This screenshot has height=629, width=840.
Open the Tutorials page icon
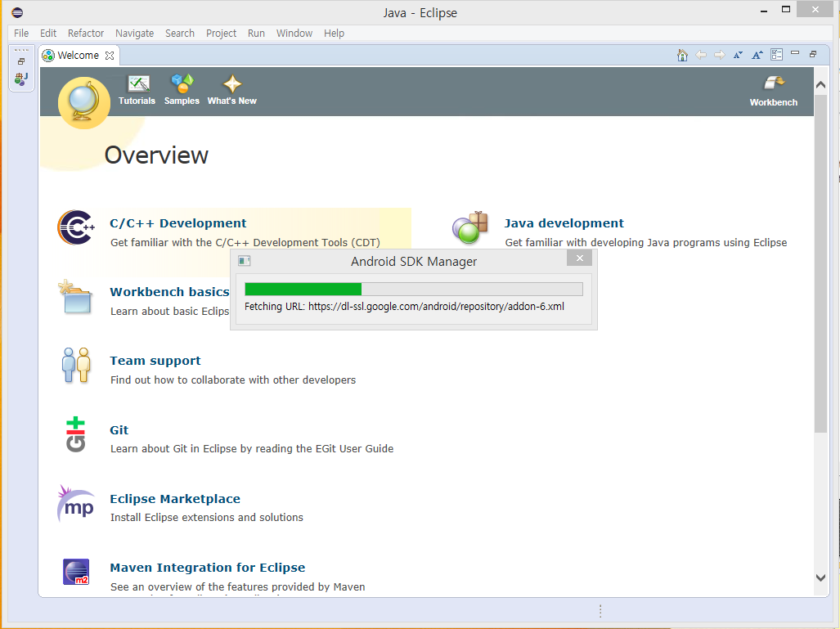click(137, 84)
